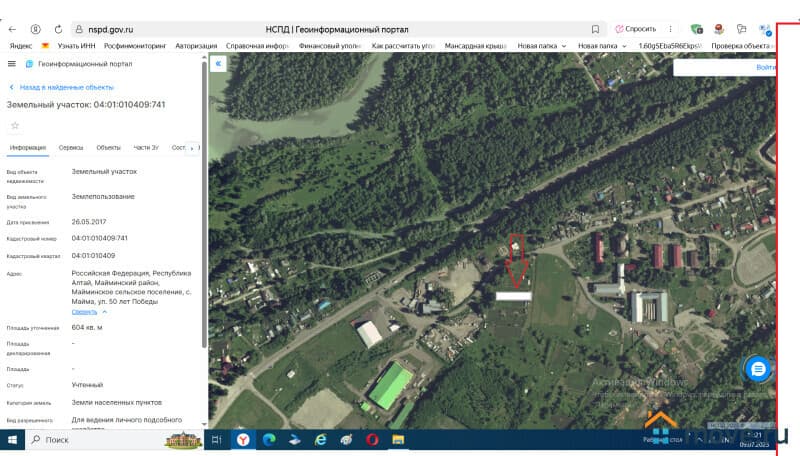Click cadastral number value 04:01:010409:741

point(99,238)
